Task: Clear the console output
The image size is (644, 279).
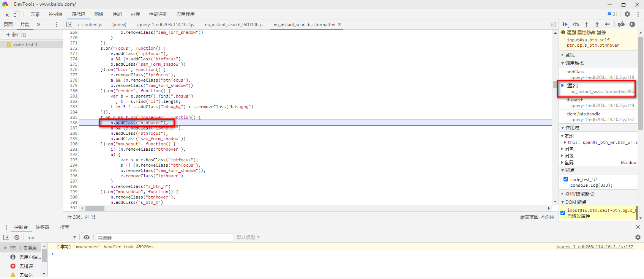Action: pyautogui.click(x=17, y=237)
